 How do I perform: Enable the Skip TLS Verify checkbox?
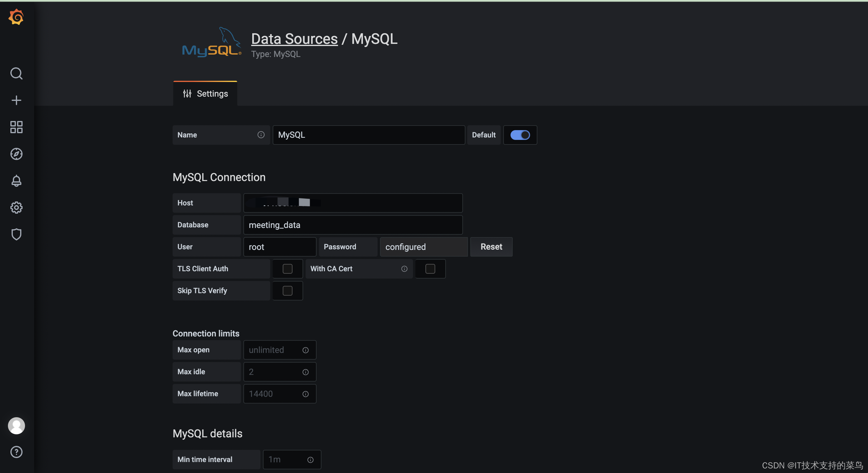pyautogui.click(x=287, y=290)
